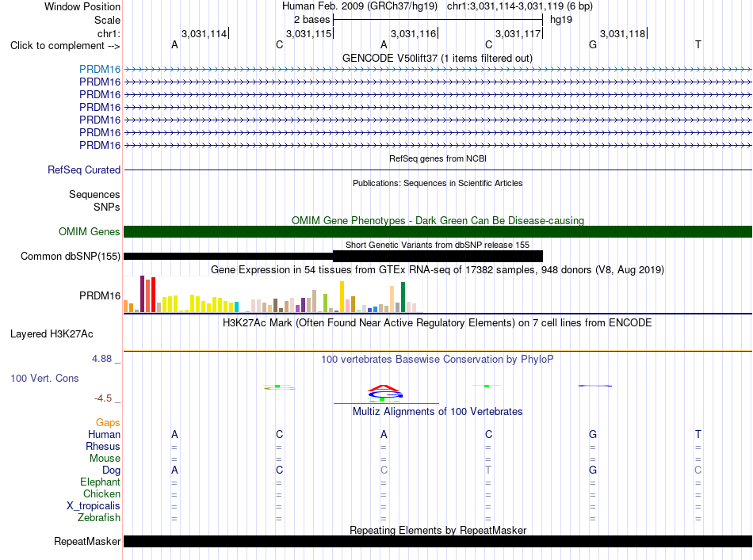Viewport: 753px width, 560px height.
Task: Click the conservation logo at base A
Action: coord(385,393)
